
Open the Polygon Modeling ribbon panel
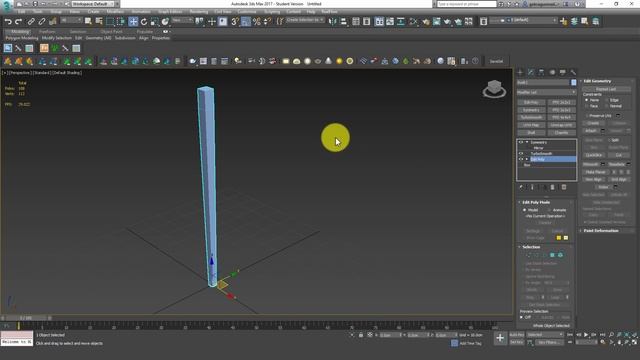(22, 38)
